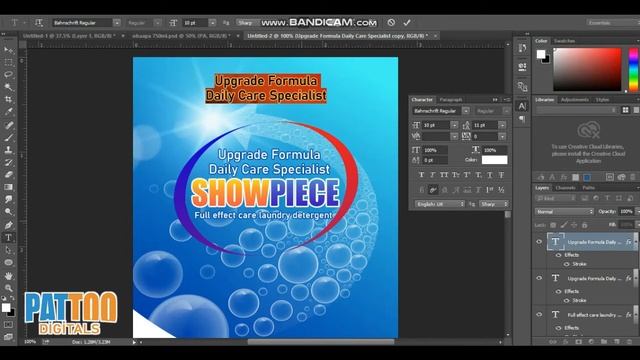Screen dimensions: 640x360
Task: Commit current text edits with checkmark
Action: 407,23
